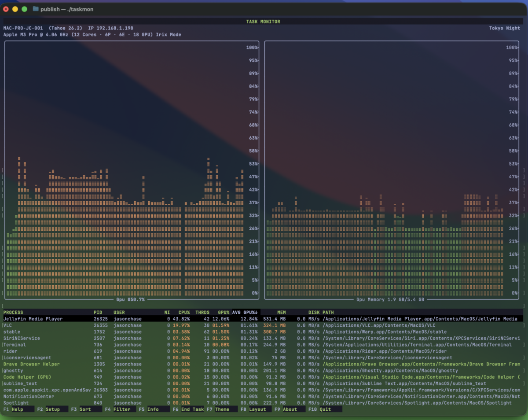Click F6 End Task

tap(188, 409)
